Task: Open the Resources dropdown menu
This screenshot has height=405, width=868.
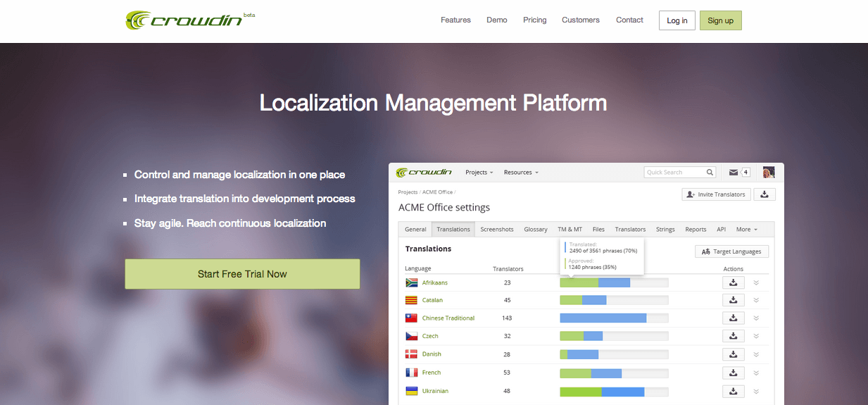Action: (x=521, y=173)
